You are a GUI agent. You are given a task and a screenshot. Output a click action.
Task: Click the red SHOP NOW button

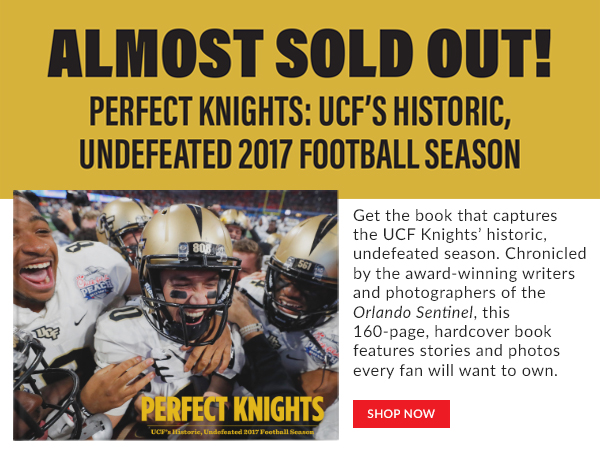click(x=401, y=413)
